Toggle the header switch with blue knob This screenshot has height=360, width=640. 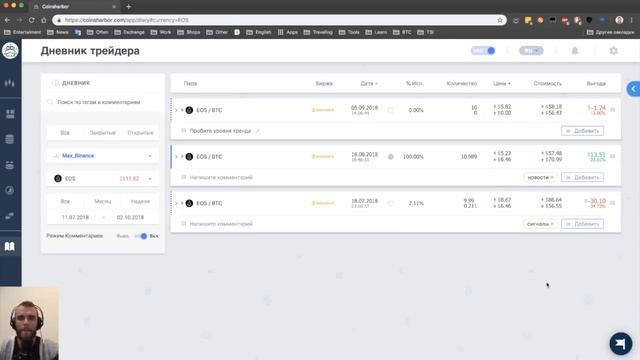click(x=483, y=51)
